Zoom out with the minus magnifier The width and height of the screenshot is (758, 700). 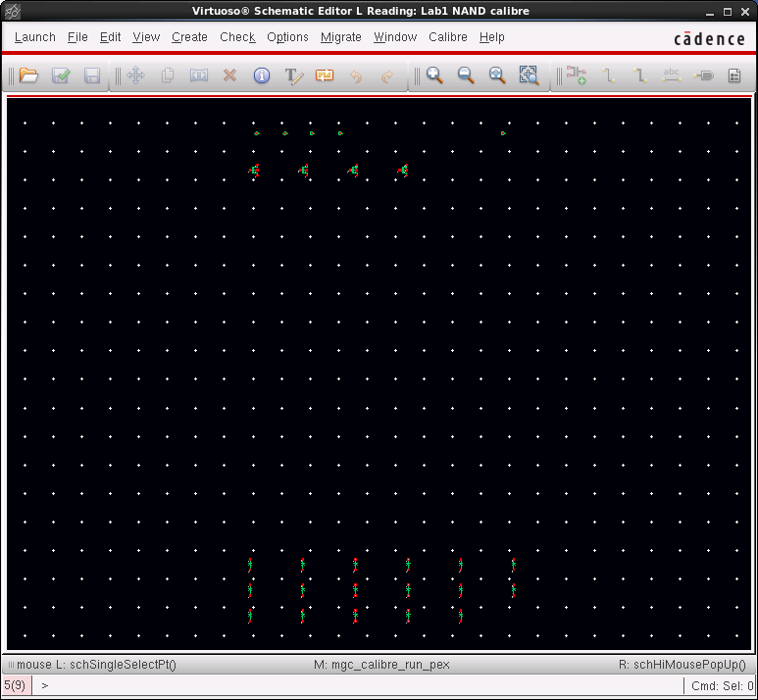tap(466, 75)
